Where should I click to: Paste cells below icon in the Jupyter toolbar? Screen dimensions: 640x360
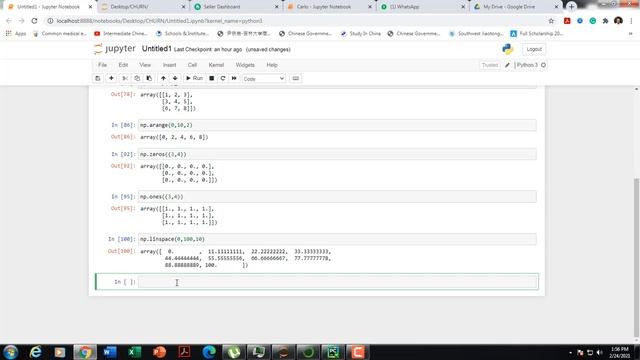149,78
